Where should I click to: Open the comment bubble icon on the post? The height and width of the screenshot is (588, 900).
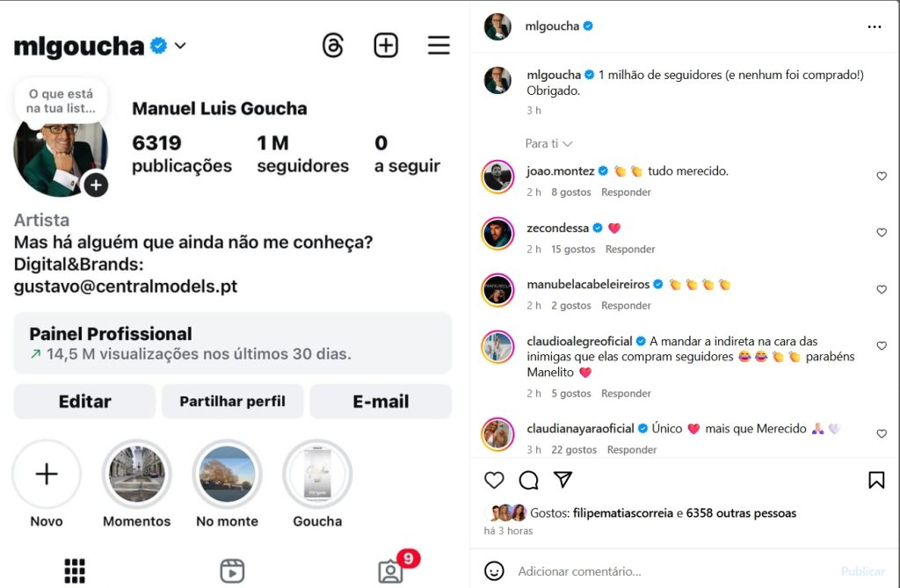[528, 480]
